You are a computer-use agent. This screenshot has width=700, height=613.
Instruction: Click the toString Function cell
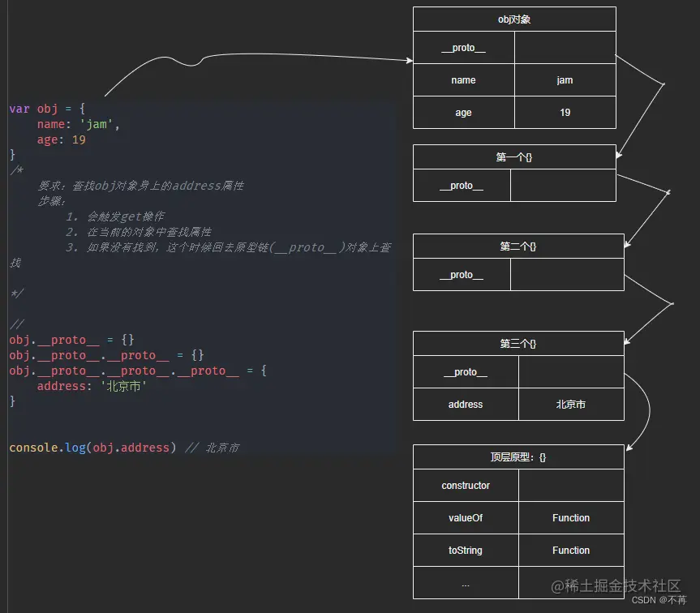click(x=571, y=550)
